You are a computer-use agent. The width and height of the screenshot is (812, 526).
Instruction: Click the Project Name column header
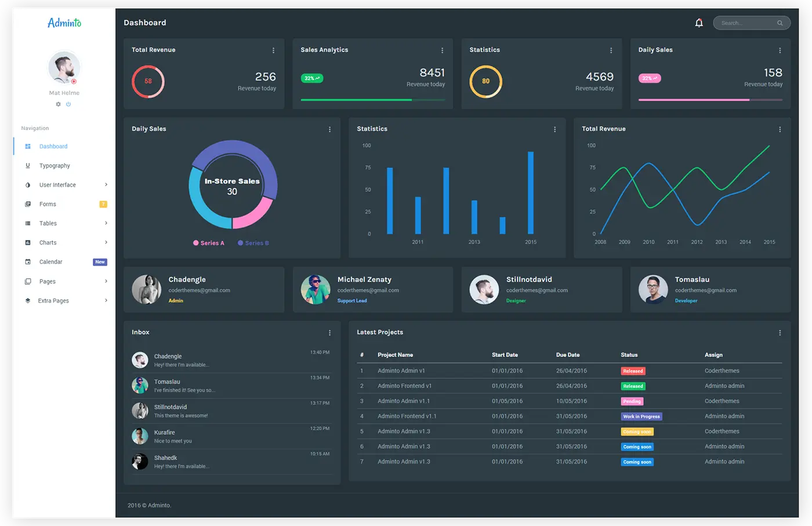(x=396, y=355)
